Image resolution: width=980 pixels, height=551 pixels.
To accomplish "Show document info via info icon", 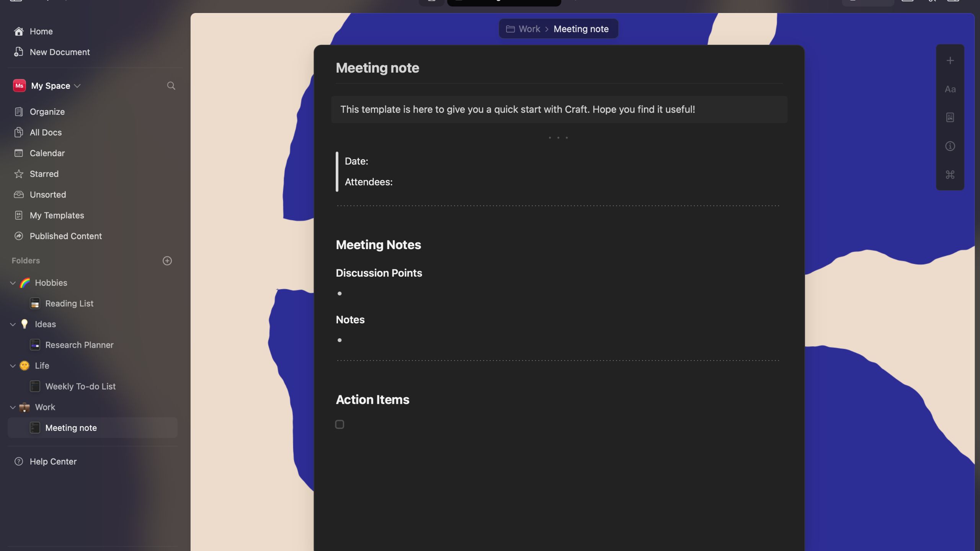I will point(951,146).
